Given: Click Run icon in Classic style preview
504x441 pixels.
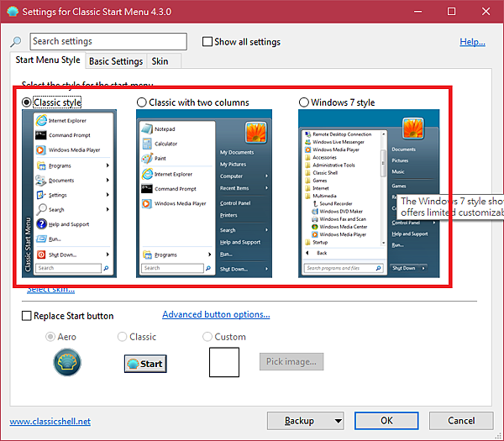Looking at the screenshot, I should point(41,239).
